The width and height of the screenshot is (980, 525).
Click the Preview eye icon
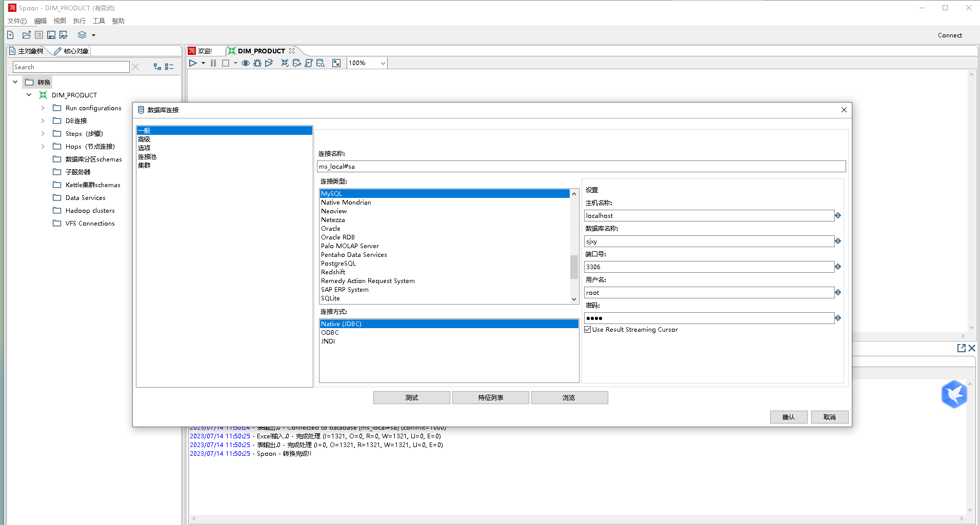(x=246, y=63)
